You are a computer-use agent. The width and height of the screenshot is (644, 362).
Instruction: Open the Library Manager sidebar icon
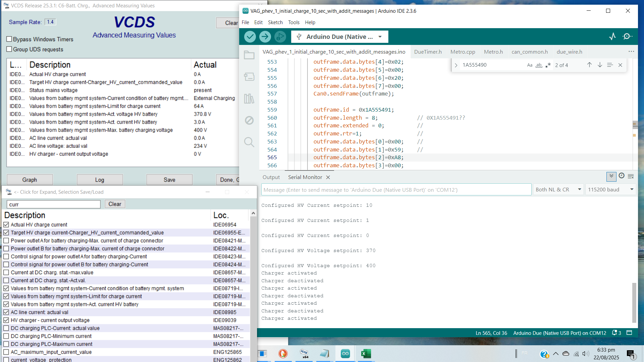(249, 99)
